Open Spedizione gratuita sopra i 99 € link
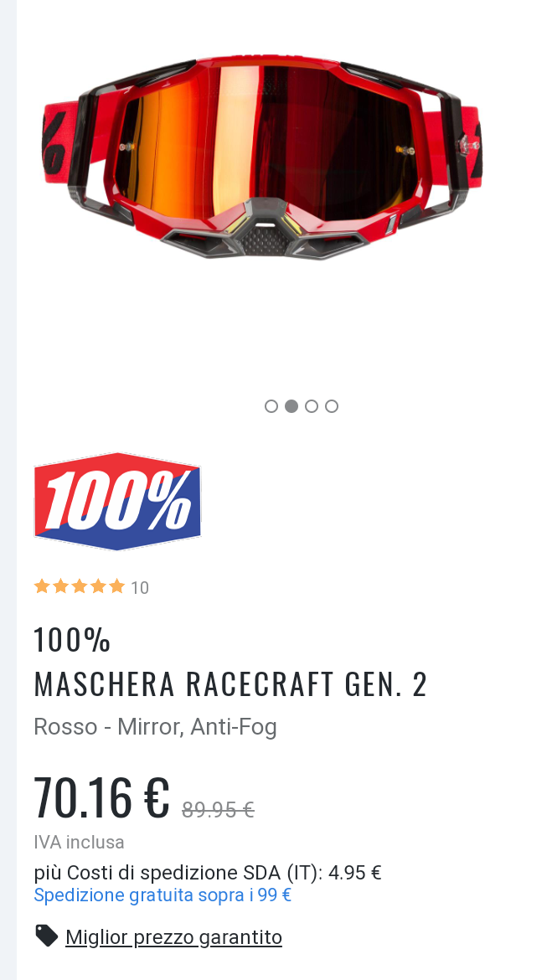Image resolution: width=552 pixels, height=980 pixels. tap(163, 895)
